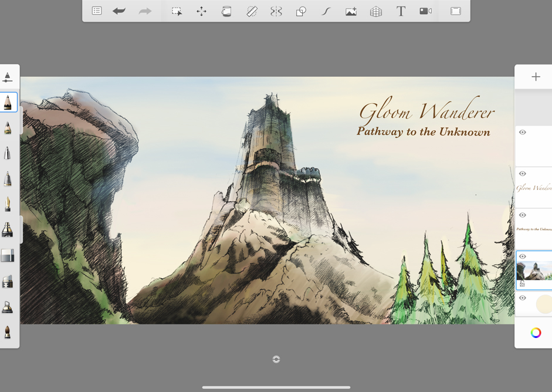
Task: Tap the brush puck below canvas
Action: (x=276, y=359)
